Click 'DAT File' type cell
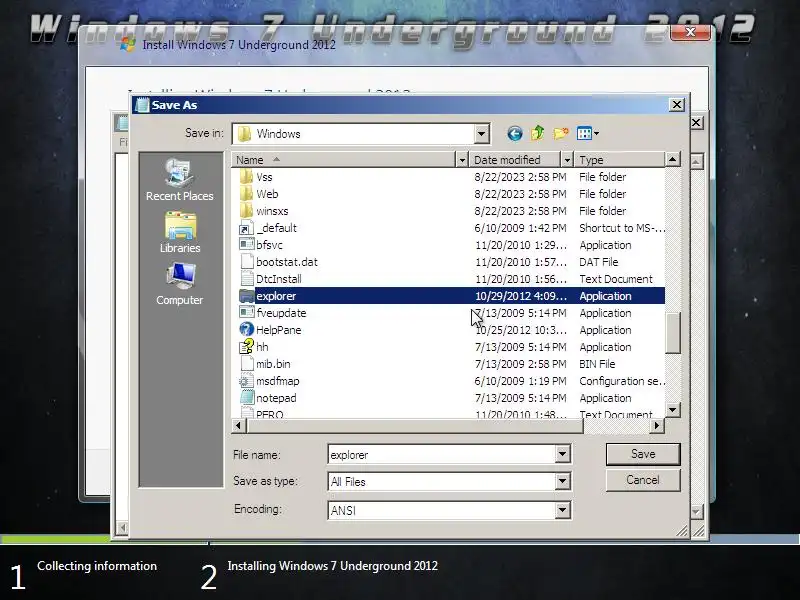 (x=598, y=262)
